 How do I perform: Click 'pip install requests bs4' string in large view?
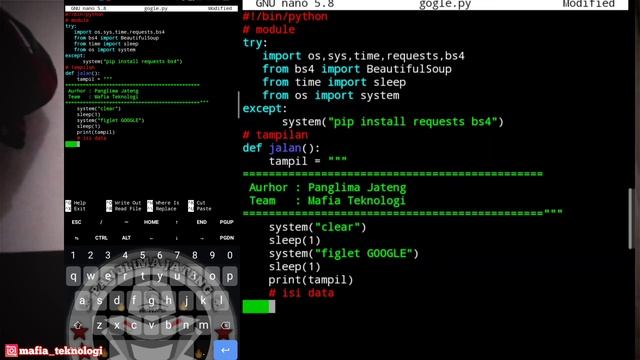(x=412, y=122)
